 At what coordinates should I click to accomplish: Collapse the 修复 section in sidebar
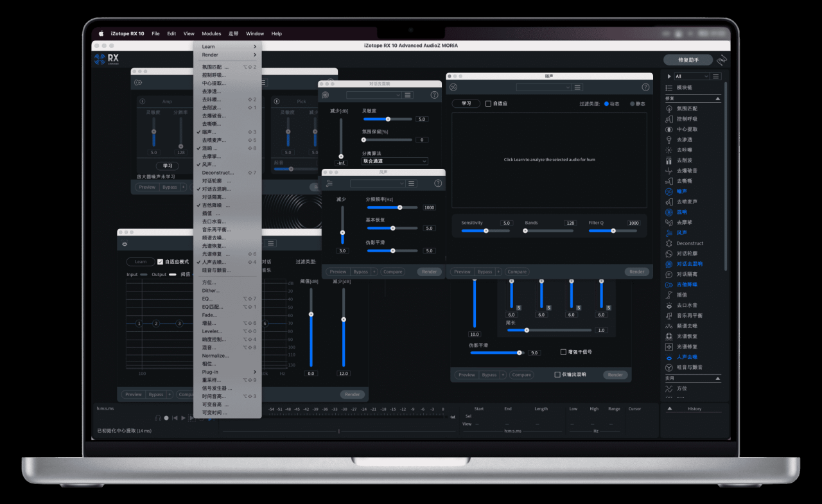[718, 98]
